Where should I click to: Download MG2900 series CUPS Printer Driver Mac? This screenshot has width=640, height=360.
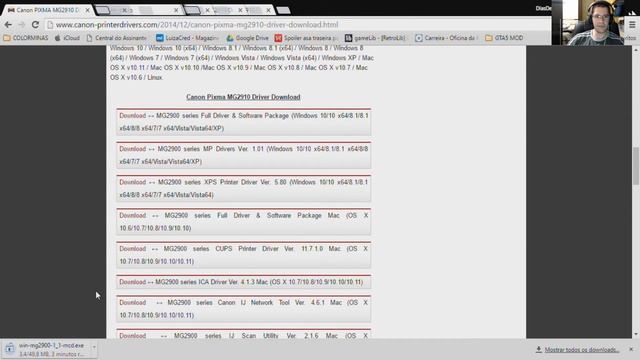(x=132, y=249)
